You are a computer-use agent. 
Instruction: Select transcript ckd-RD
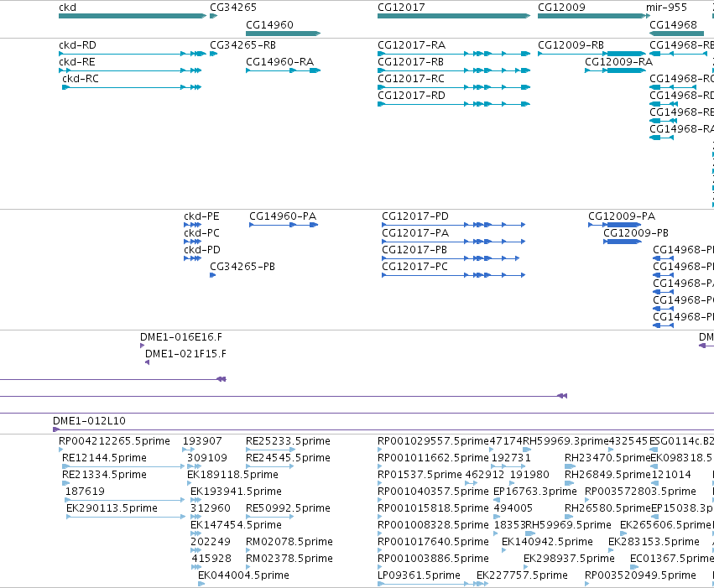pyautogui.click(x=77, y=45)
